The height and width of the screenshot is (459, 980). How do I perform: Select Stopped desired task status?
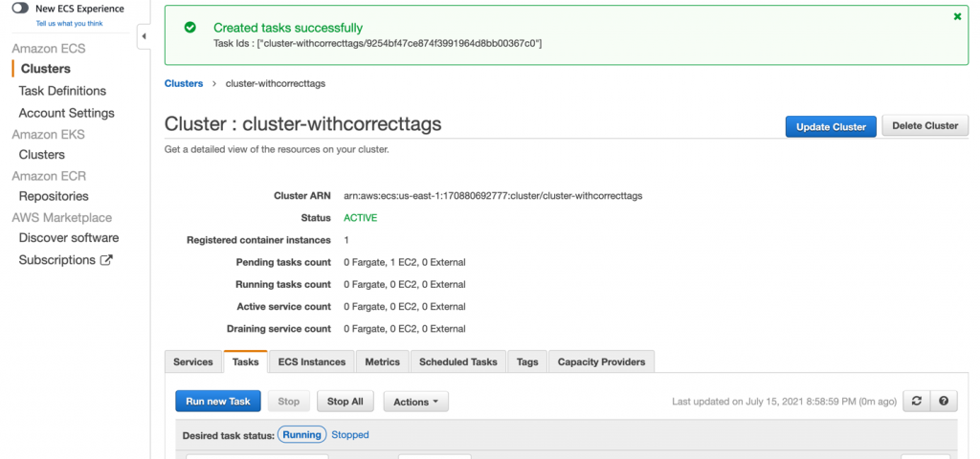[350, 435]
